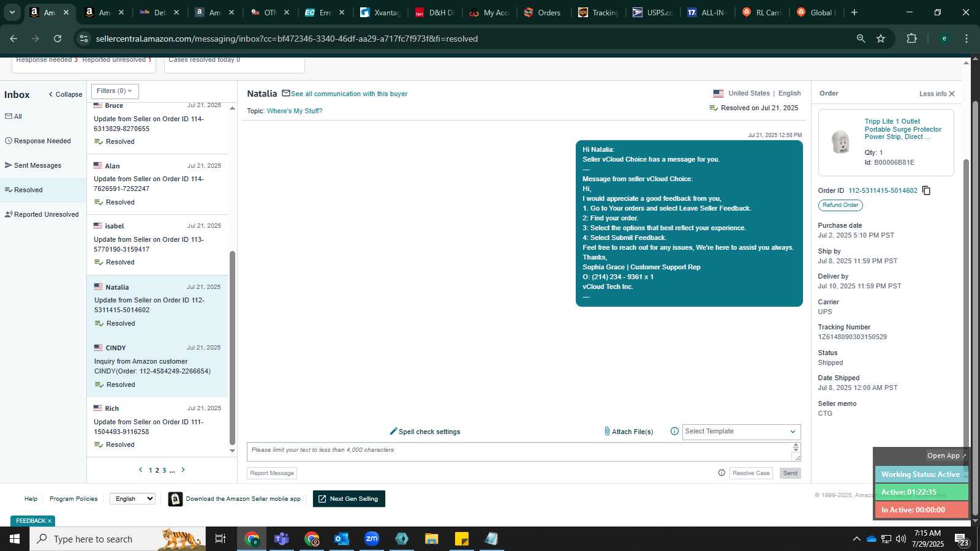
Task: Close the FEEDBACK tab
Action: [x=50, y=521]
